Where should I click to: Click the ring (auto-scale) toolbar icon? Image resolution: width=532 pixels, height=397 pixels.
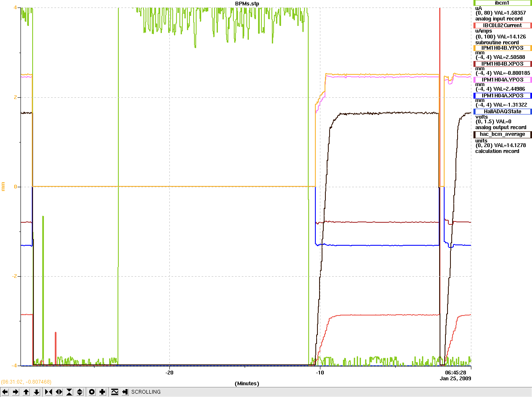[92, 392]
